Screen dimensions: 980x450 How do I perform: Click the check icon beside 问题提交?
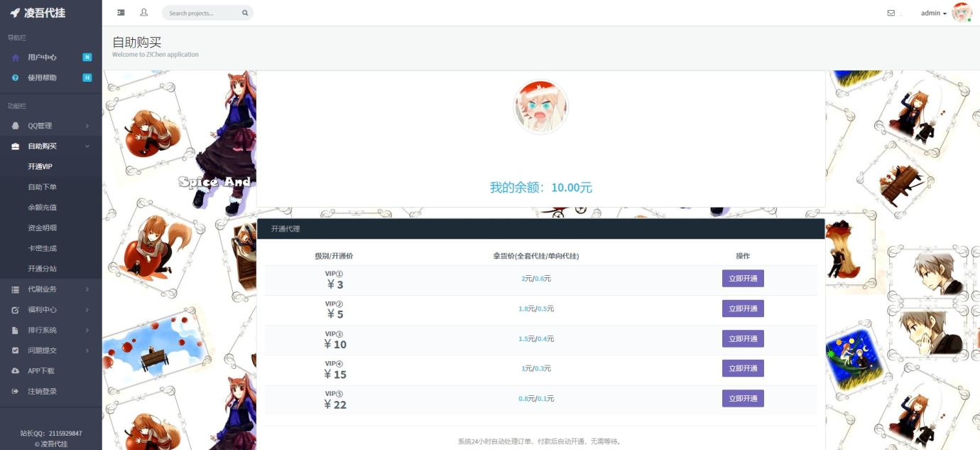pyautogui.click(x=16, y=350)
